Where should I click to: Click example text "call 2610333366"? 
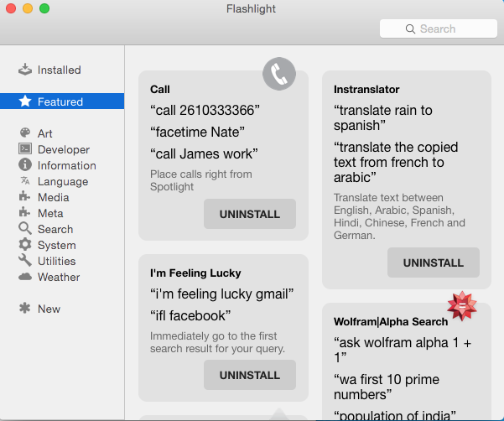click(205, 110)
